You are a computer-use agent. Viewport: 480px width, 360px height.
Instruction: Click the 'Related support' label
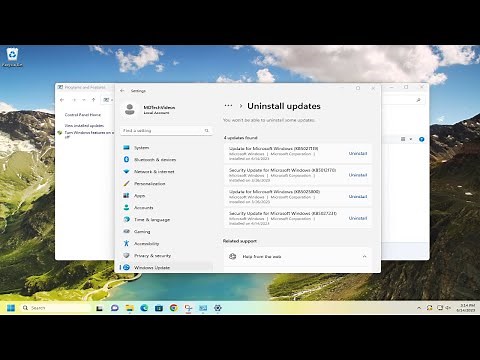coord(240,241)
